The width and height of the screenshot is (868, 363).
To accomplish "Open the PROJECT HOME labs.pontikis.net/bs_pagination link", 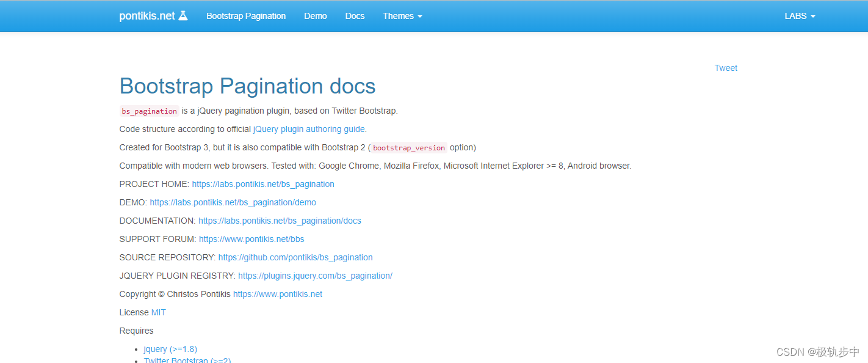I will click(263, 184).
